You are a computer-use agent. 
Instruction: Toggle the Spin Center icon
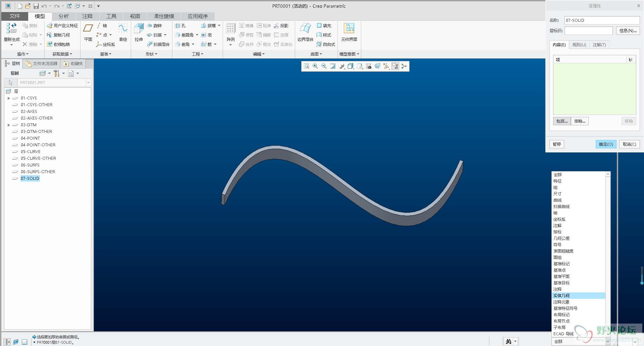[x=404, y=66]
